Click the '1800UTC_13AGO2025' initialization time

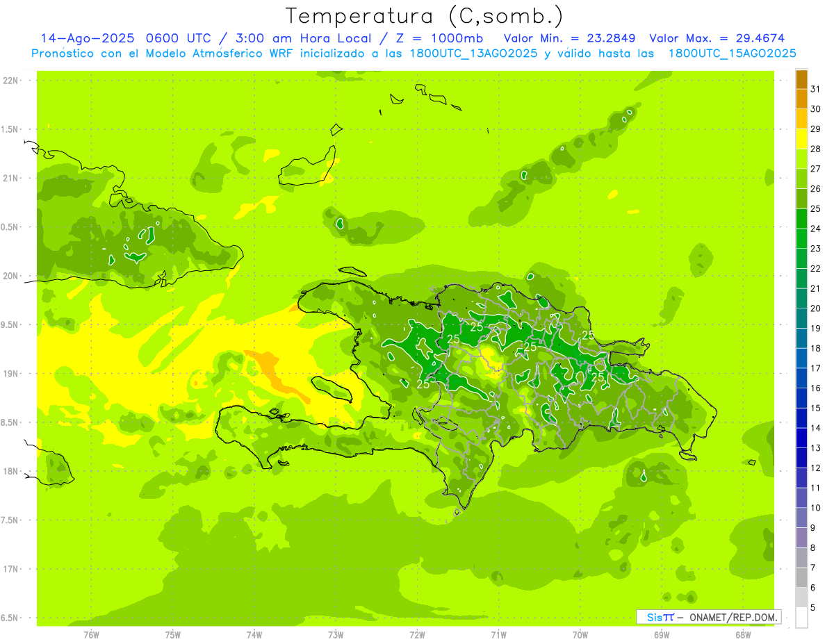tap(474, 53)
